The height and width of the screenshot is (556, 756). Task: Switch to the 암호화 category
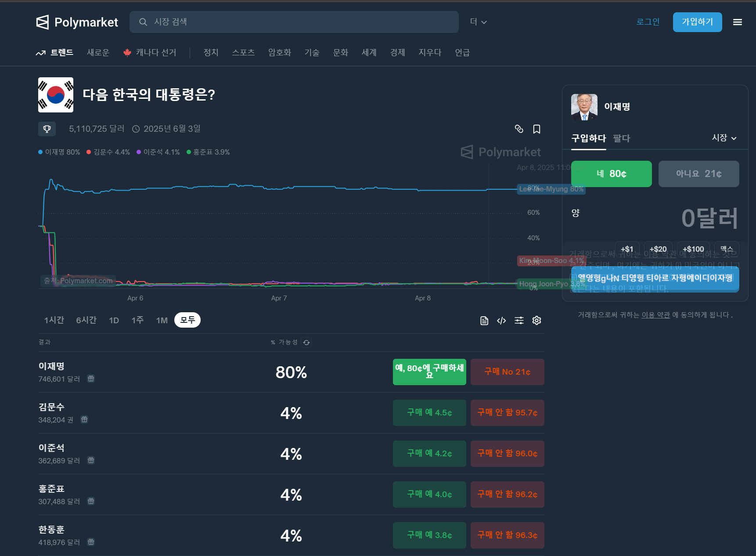280,53
